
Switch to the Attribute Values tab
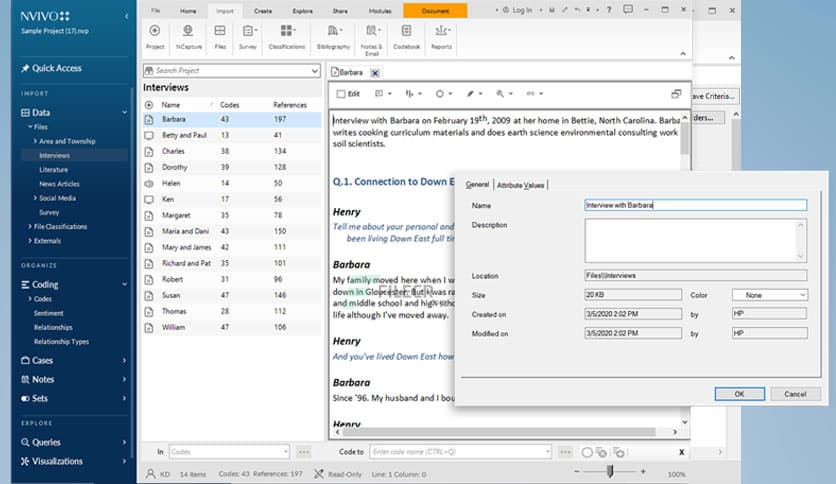point(520,185)
